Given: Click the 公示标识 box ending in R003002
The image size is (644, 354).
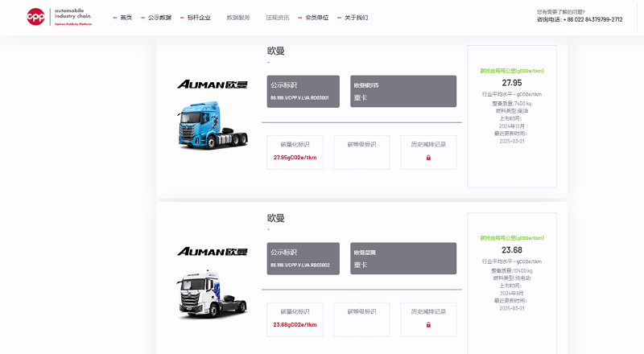Looking at the screenshot, I should tap(304, 258).
